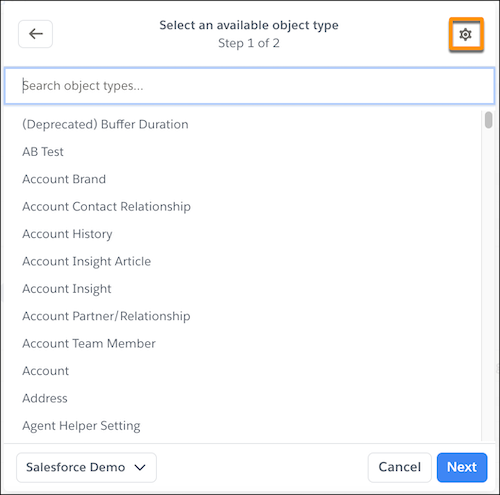
Task: Select Account Partner/Relationship
Action: (x=106, y=316)
